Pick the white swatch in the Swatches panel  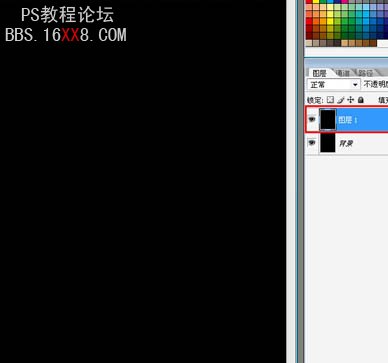tap(382, 43)
